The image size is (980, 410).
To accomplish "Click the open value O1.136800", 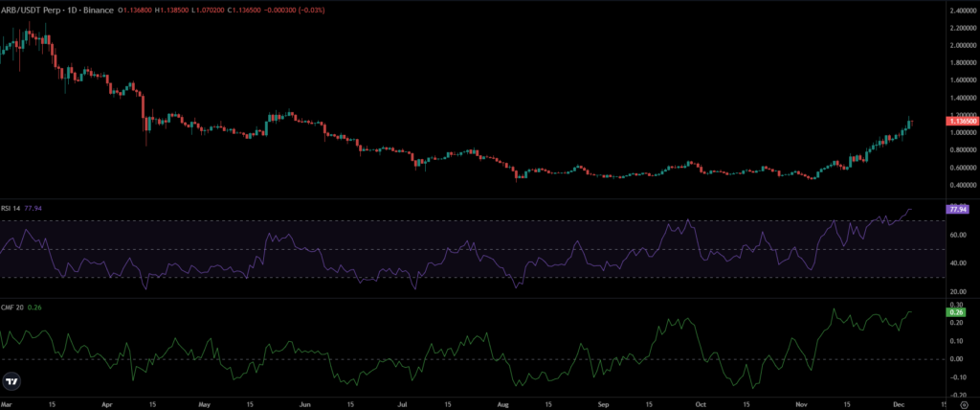I will pyautogui.click(x=135, y=10).
